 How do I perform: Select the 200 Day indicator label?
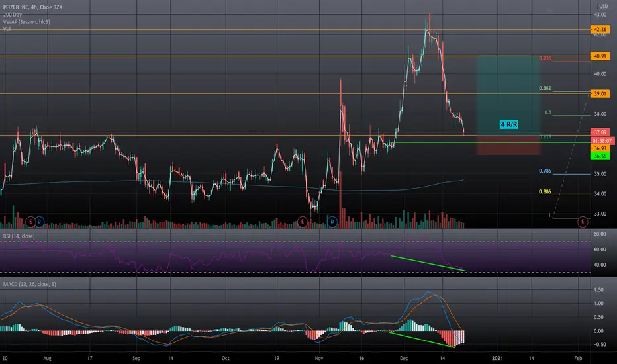(x=13, y=15)
